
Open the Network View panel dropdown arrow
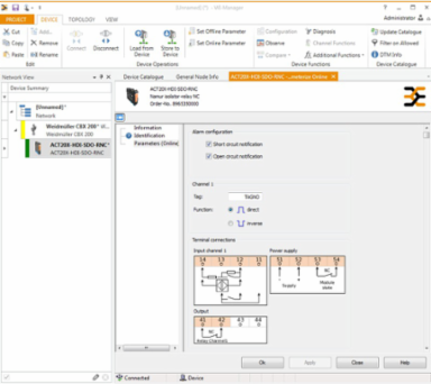click(94, 77)
